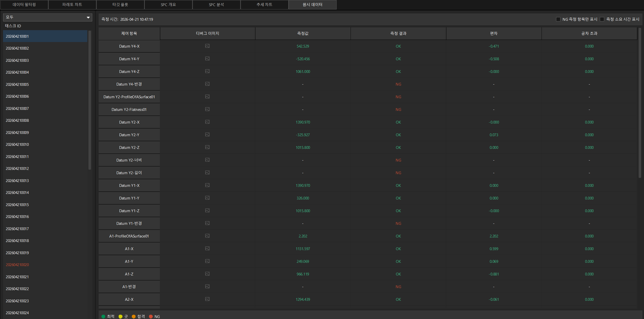The width and height of the screenshot is (644, 319).
Task: Enable 측정 소요 시간 표시 checkbox
Action: tap(602, 19)
